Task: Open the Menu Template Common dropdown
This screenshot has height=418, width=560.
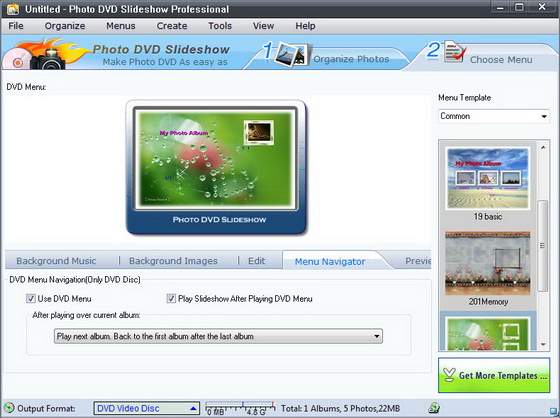Action: [494, 116]
